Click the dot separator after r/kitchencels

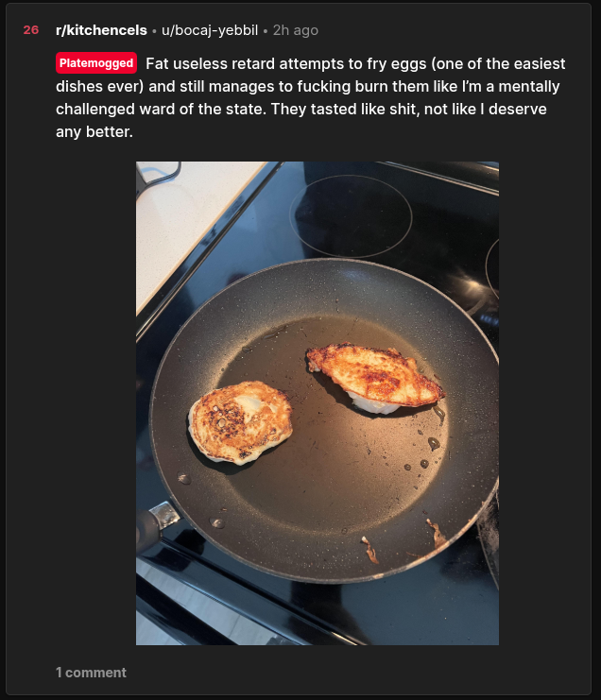pos(154,31)
